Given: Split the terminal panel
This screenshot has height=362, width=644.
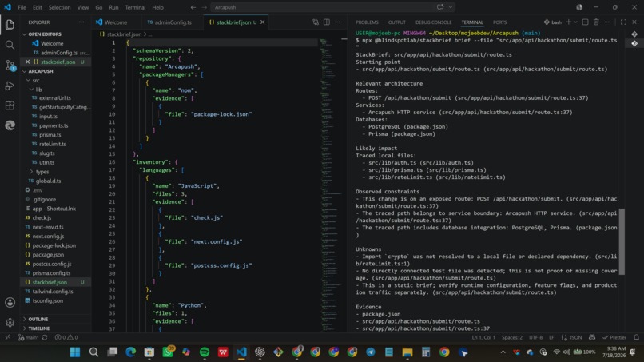Looking at the screenshot, I should pyautogui.click(x=585, y=22).
